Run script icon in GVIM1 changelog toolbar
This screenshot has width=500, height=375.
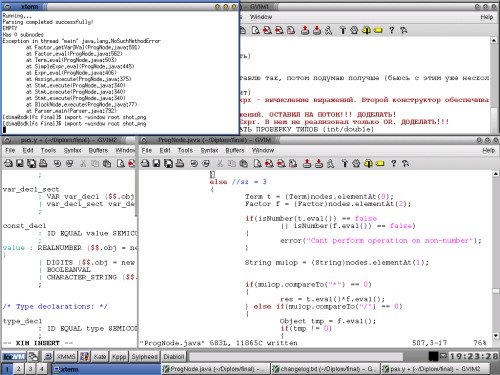[x=329, y=30]
